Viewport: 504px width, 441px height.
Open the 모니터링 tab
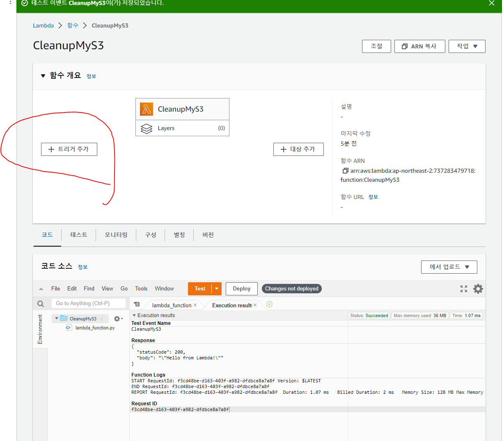click(x=116, y=235)
